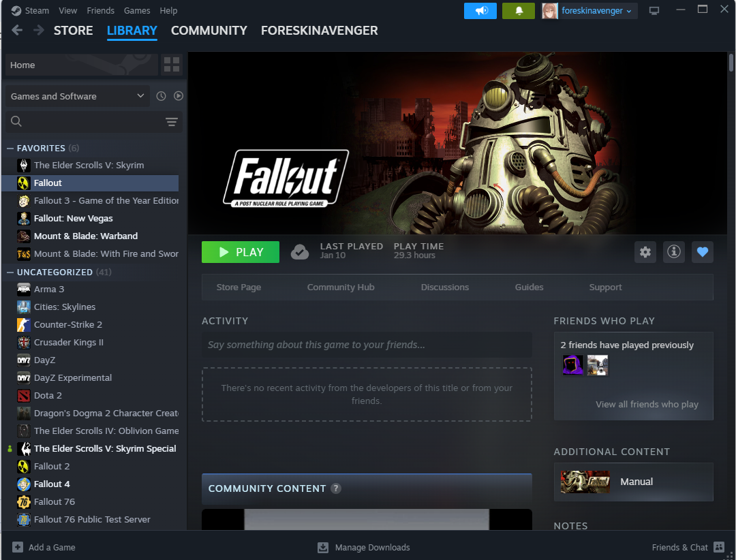Click the Add a Game plus icon
The height and width of the screenshot is (560, 736).
point(17,547)
